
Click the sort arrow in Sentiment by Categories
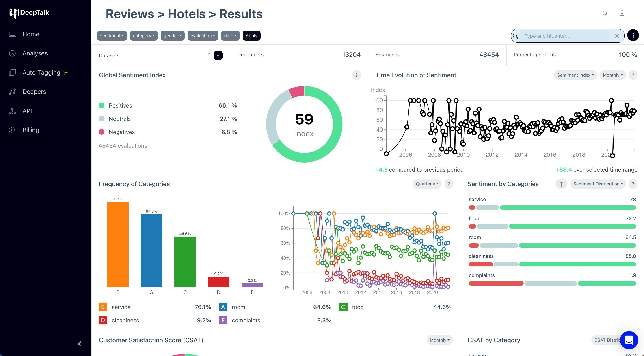pyautogui.click(x=561, y=184)
